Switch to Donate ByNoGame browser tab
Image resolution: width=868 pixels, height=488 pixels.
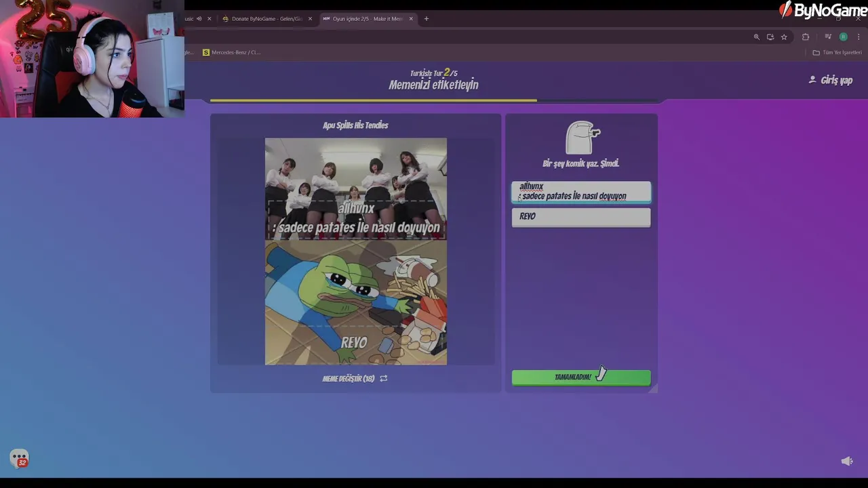pyautogui.click(x=267, y=19)
